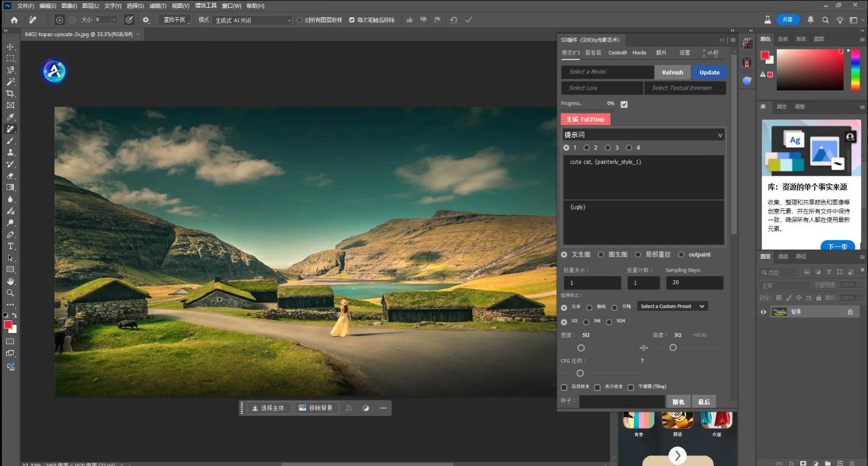Open the Select a Custom Preset dropdown
The image size is (868, 466).
point(673,306)
